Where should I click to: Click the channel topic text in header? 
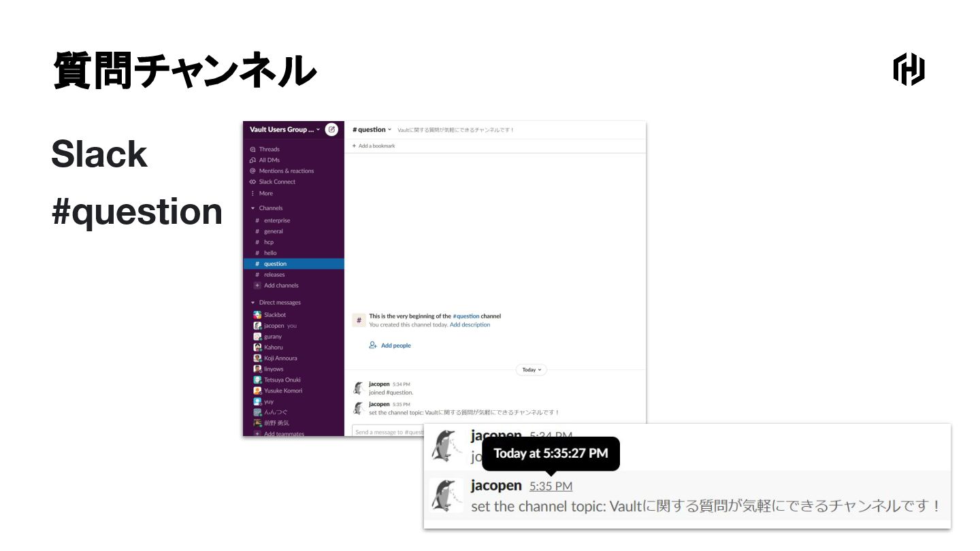click(456, 130)
